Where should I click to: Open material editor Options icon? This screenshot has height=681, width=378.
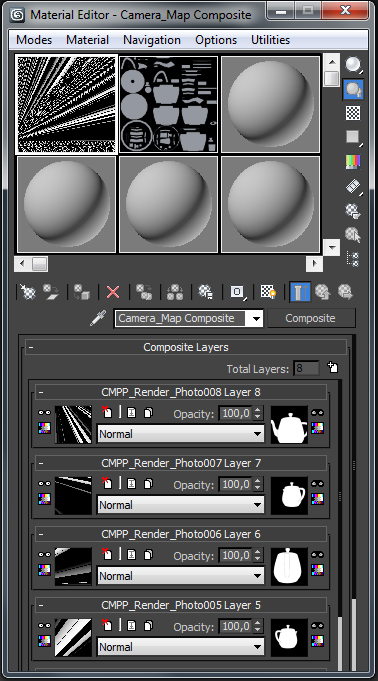point(353,211)
